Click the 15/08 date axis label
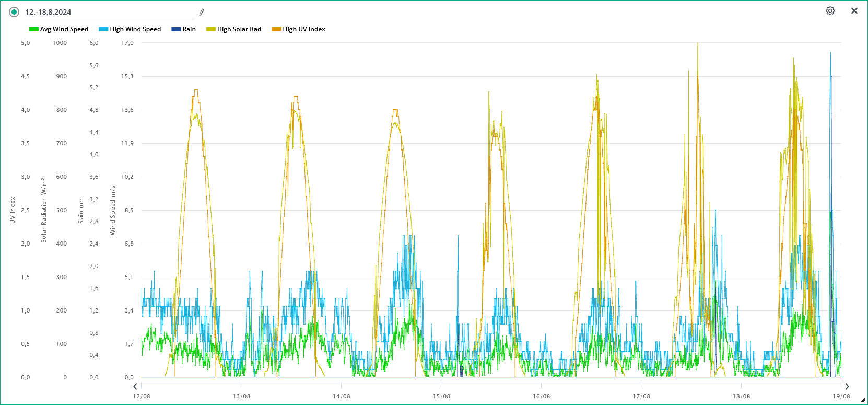 pos(441,396)
